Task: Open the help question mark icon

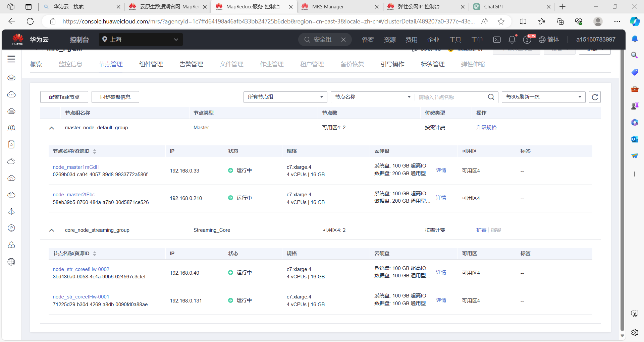Action: [527, 40]
